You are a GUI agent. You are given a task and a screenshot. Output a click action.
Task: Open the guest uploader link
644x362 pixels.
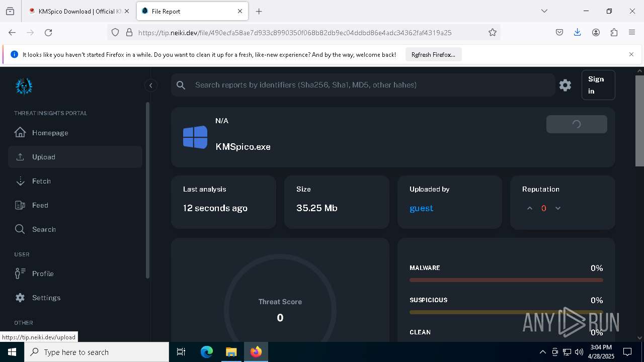(x=421, y=208)
